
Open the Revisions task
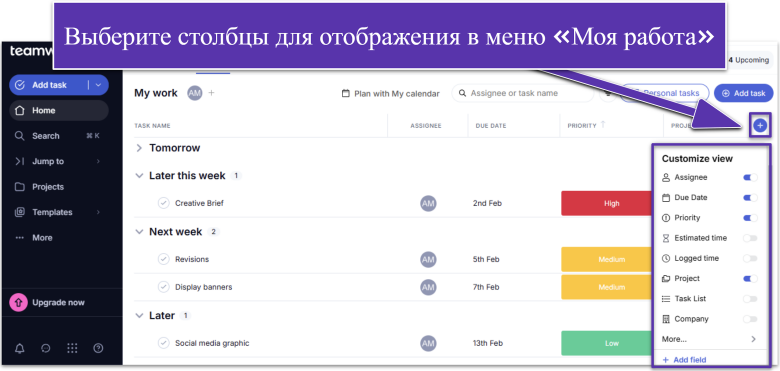pos(192,259)
